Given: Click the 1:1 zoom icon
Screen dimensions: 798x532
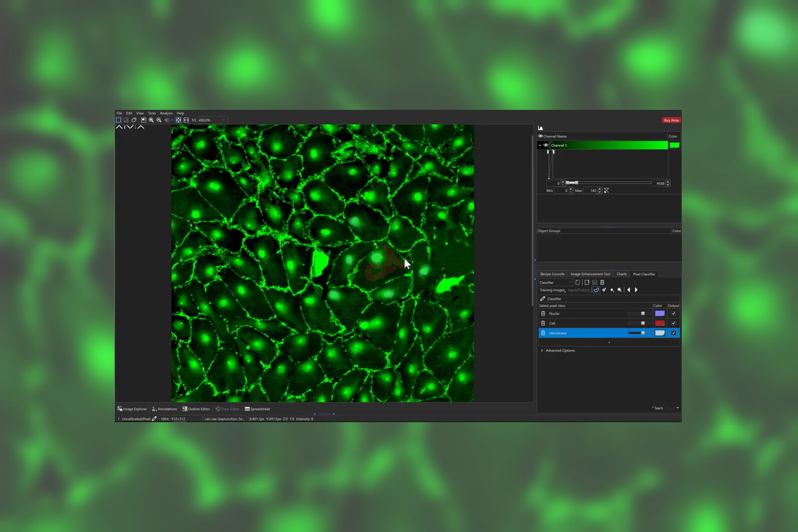Looking at the screenshot, I should 195,120.
